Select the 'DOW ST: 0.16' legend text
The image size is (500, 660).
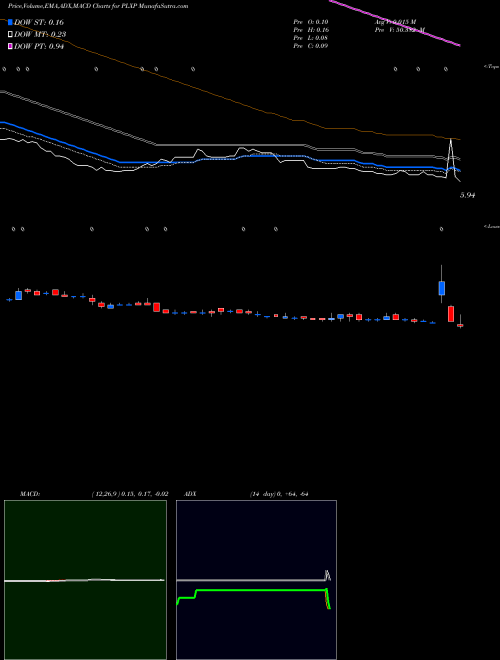[39, 22]
